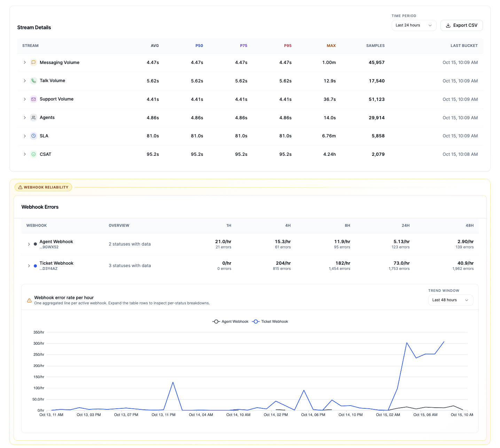Click the "3 statuses with data" overview text

click(130, 266)
